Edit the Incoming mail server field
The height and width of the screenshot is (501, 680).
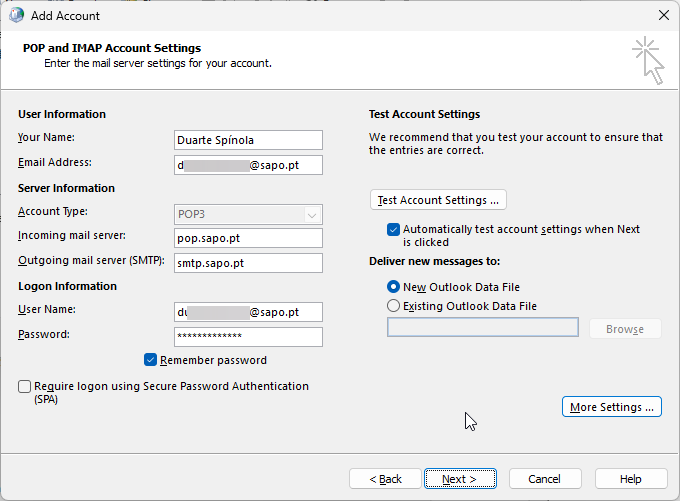(248, 238)
